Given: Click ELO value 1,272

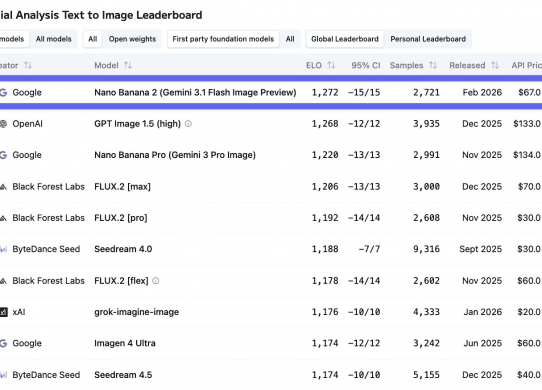Looking at the screenshot, I should tap(325, 92).
